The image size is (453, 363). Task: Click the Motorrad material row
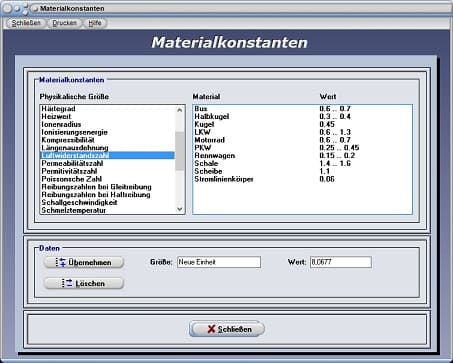coord(302,140)
